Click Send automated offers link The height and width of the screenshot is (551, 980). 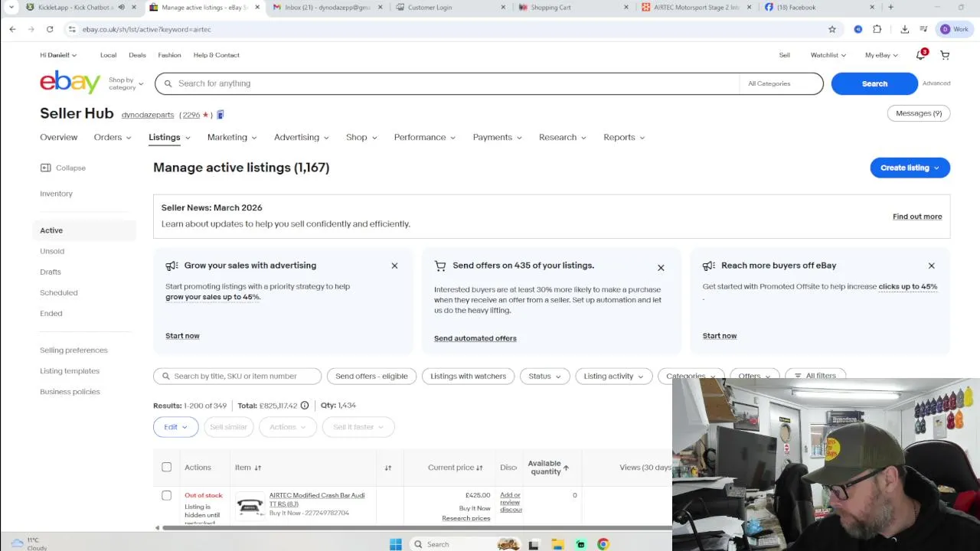pos(475,338)
